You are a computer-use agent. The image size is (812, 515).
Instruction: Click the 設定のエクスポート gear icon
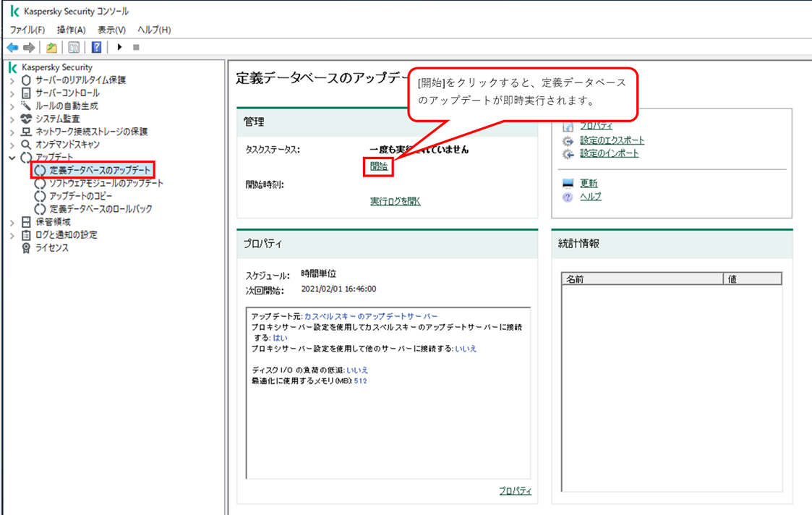point(568,141)
